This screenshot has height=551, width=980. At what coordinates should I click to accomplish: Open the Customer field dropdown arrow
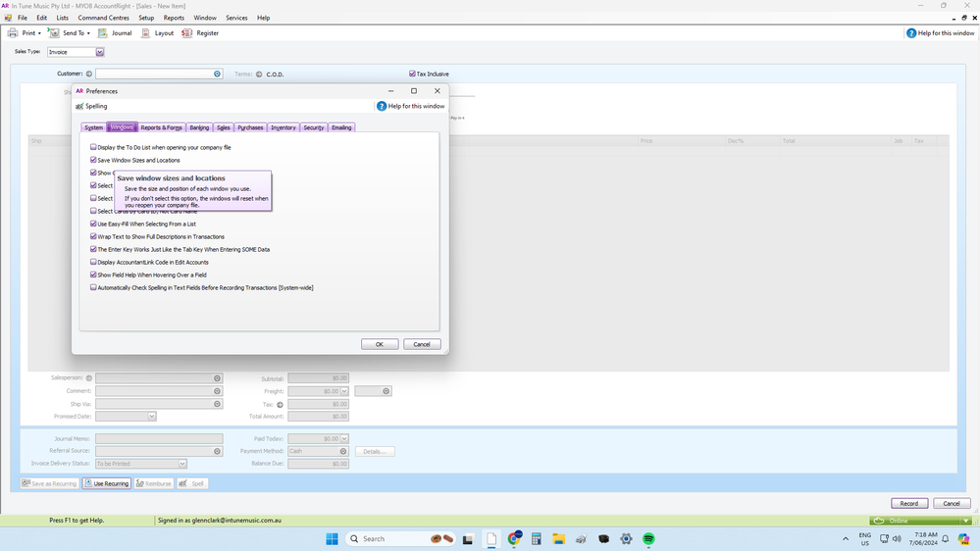(x=217, y=74)
